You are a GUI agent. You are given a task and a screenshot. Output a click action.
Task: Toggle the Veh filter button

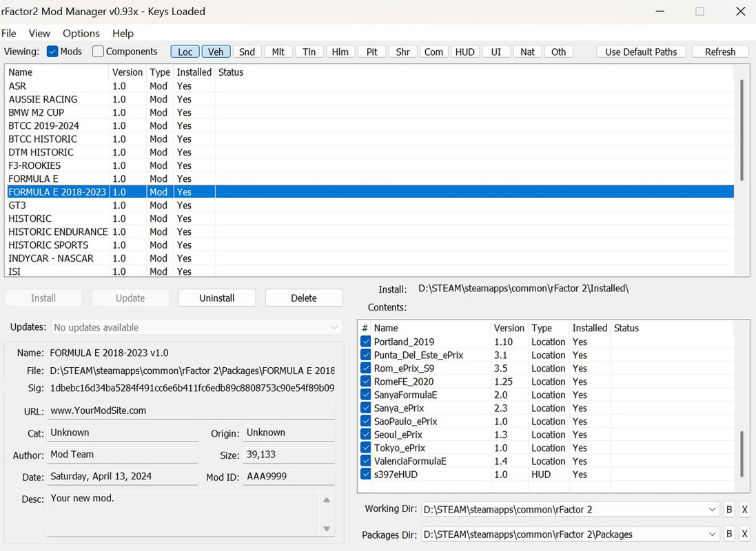216,52
